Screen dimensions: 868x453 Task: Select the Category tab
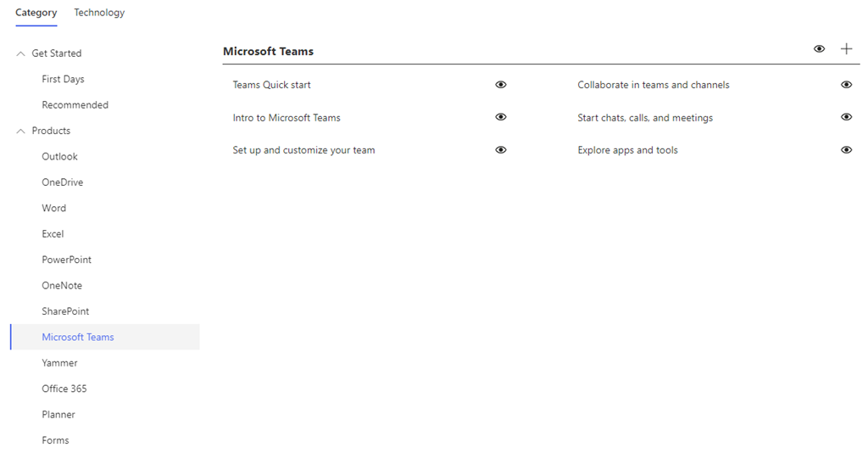tap(36, 13)
